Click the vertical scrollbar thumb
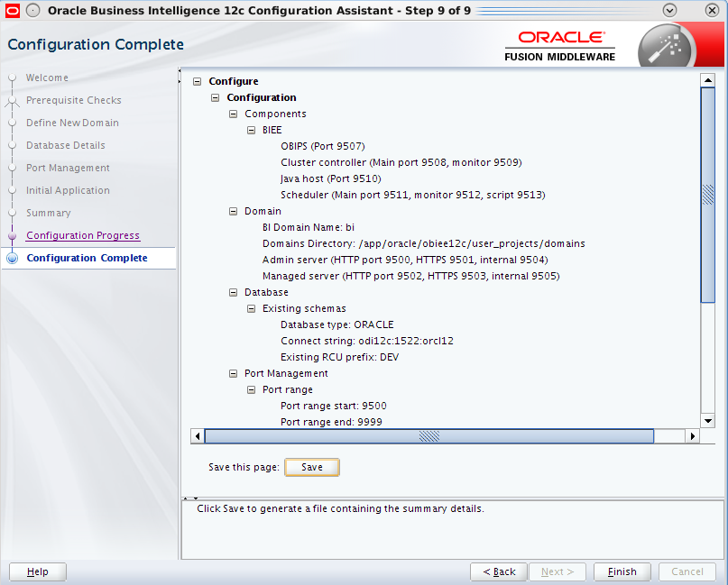The image size is (728, 585). (707, 195)
